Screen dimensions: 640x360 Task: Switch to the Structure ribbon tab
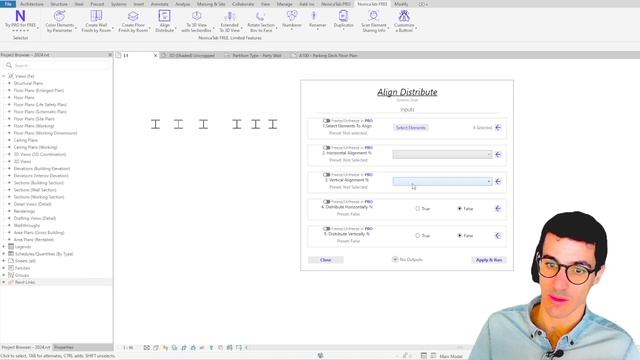[x=59, y=4]
